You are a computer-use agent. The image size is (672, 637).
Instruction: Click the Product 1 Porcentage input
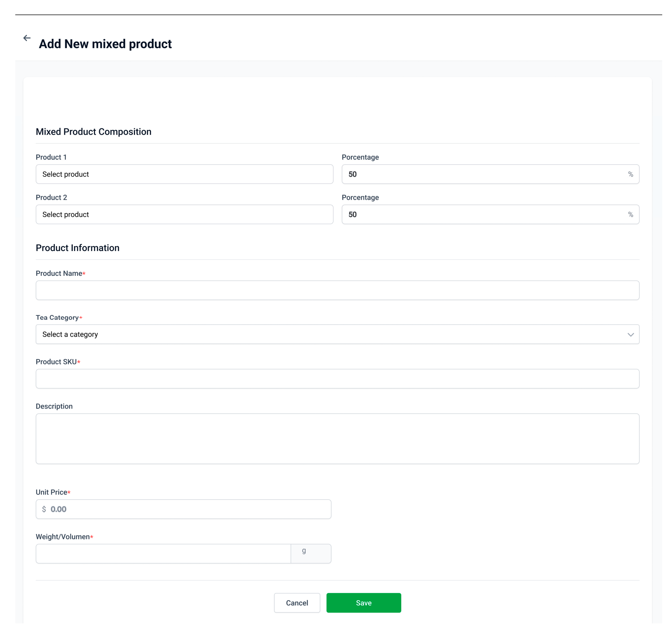tap(482, 174)
